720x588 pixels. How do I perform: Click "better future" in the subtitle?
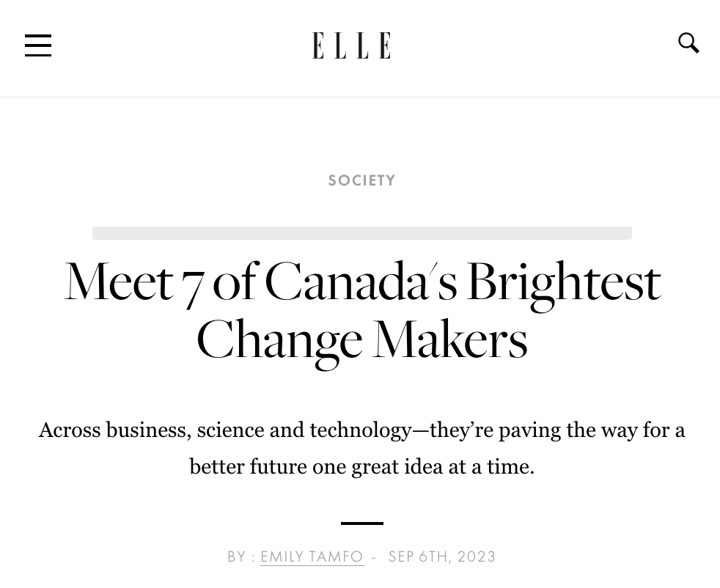(x=248, y=467)
